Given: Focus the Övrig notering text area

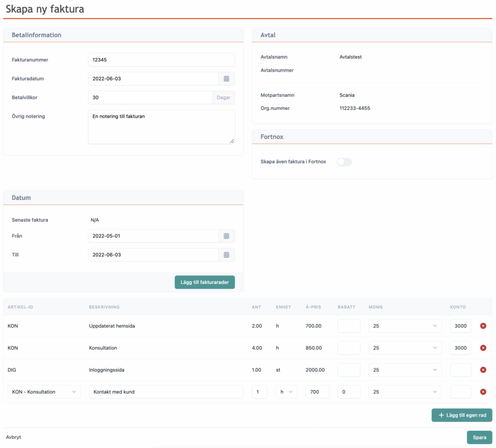Looking at the screenshot, I should pos(161,126).
